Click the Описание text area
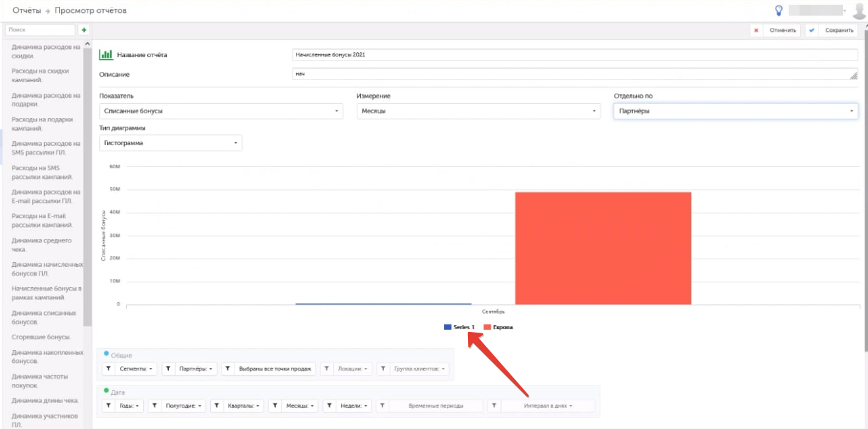Screen dimensions: 868x429 click(x=575, y=74)
